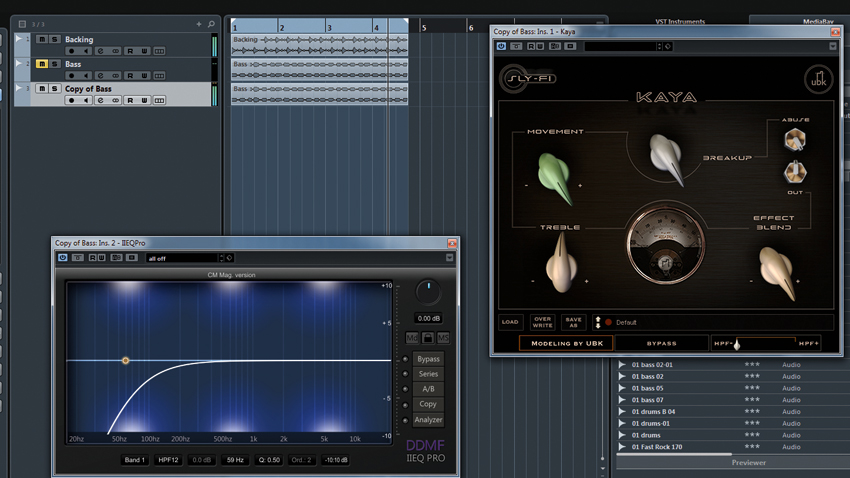Viewport: 850px width, 478px height.
Task: Click the Bypass button in IIEQPro
Action: (428, 359)
